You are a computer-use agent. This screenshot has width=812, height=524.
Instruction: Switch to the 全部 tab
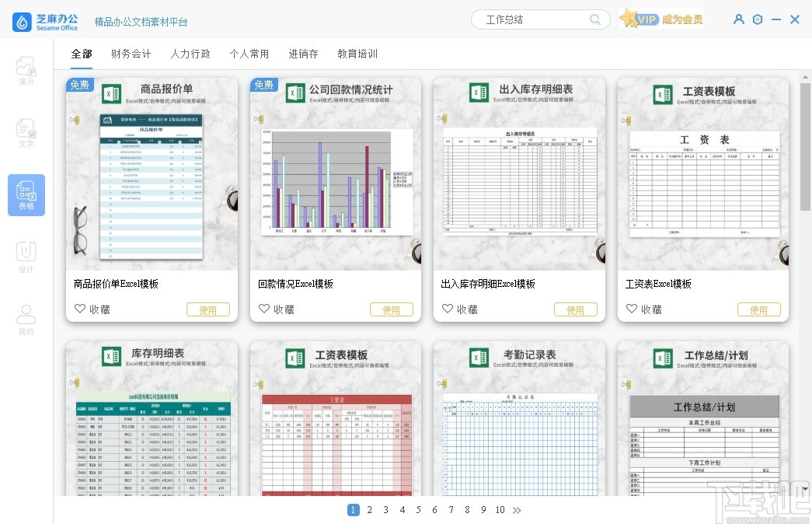tap(82, 54)
